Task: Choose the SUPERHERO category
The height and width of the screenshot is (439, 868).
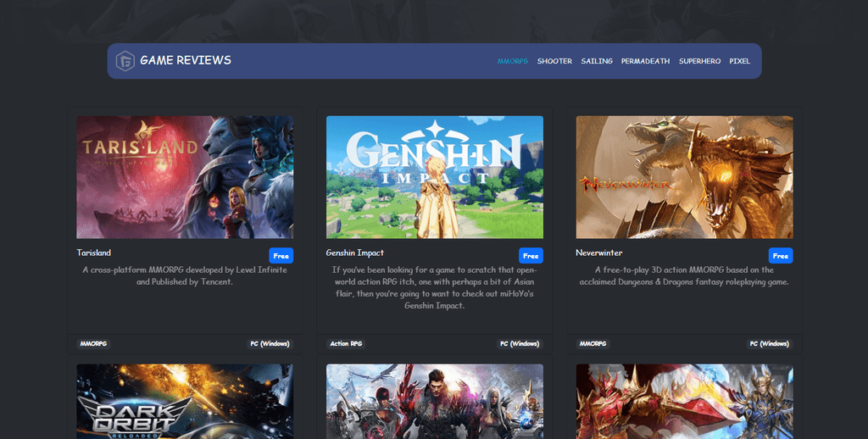Action: pyautogui.click(x=699, y=61)
